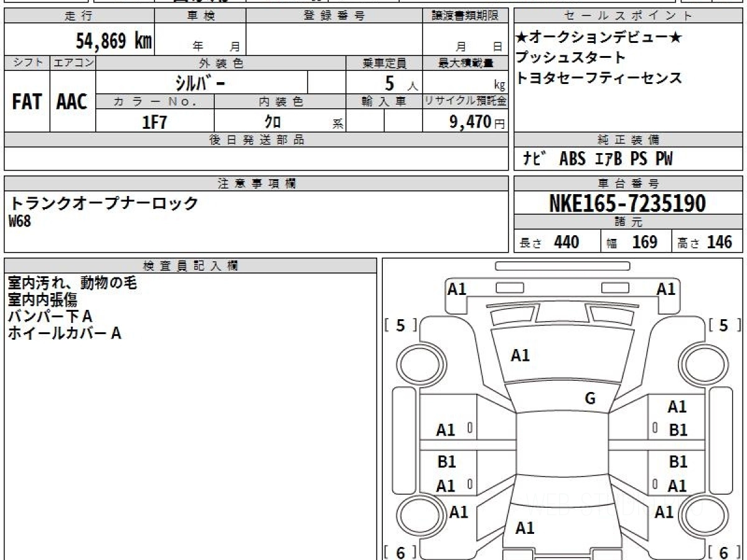
Task: Select the exterior color シルバー
Action: click(x=200, y=82)
